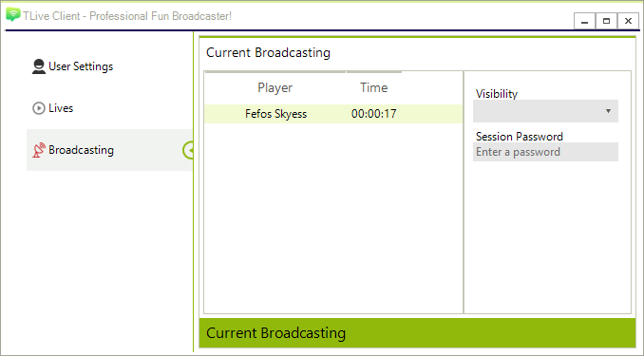Screen dimensions: 644x356
Task: Click the green collapse arrow beside Broadcasting
Action: click(x=188, y=150)
